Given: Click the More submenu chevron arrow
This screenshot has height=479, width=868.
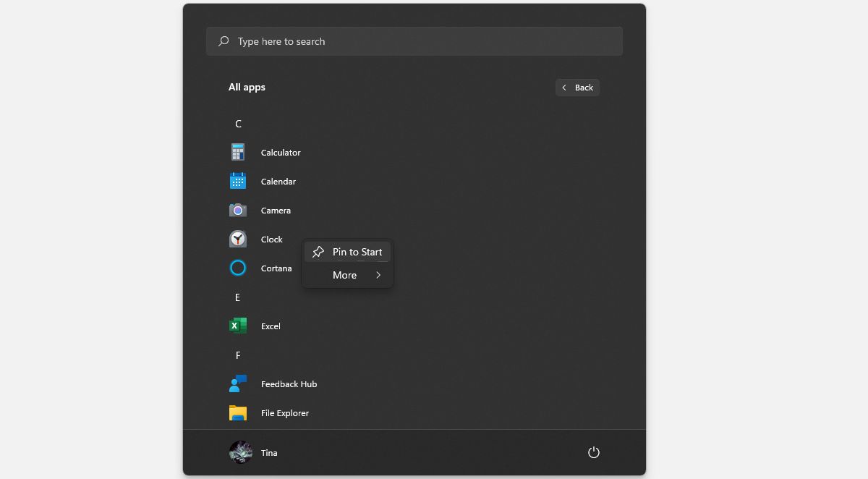Looking at the screenshot, I should point(378,275).
